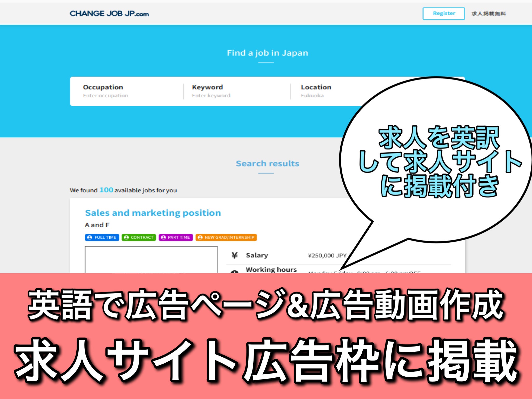The width and height of the screenshot is (532, 399).
Task: Click the Find a job in Japan heading
Action: click(267, 53)
